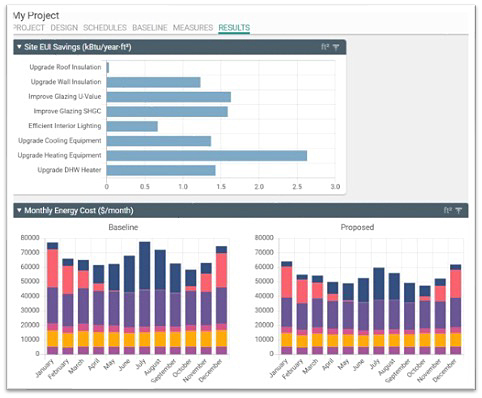Click the 'Upgrade DHW Heater' label
This screenshot has height=398, width=482.
(69, 170)
